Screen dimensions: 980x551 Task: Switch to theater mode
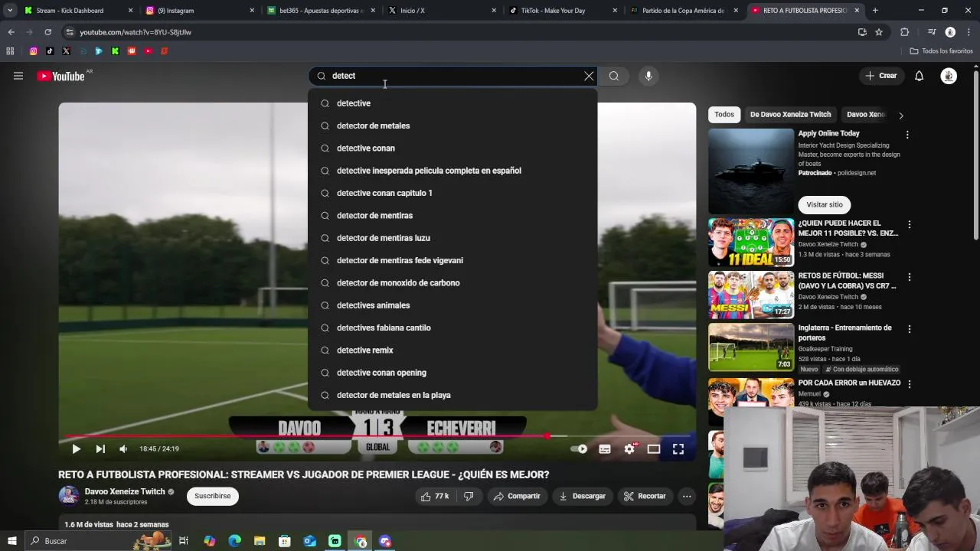[x=654, y=449]
